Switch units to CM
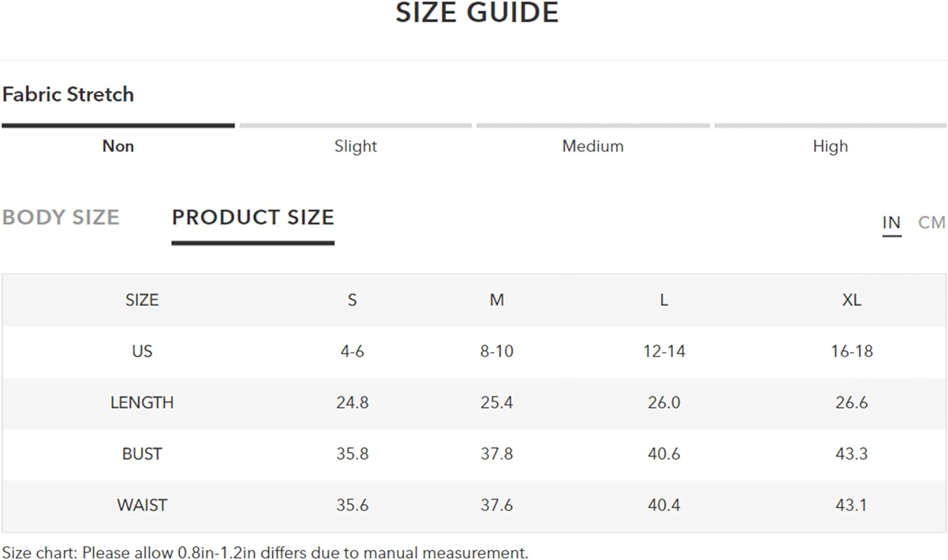This screenshot has height=560, width=948. point(932,222)
